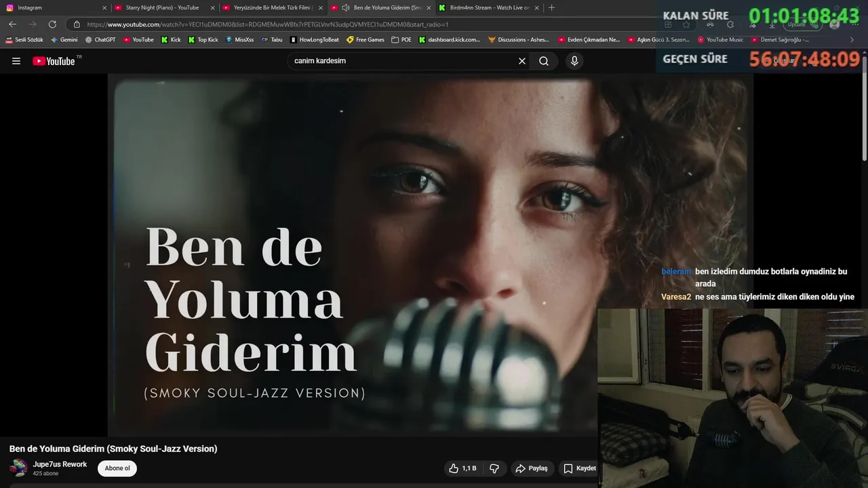This screenshot has width=868, height=488.
Task: Click the magnifier search button
Action: point(544,61)
